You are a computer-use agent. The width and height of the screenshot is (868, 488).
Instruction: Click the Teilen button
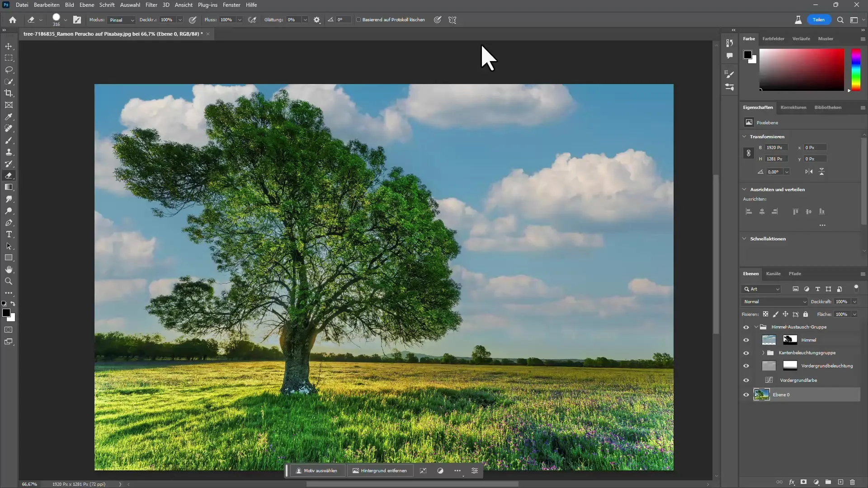point(819,20)
